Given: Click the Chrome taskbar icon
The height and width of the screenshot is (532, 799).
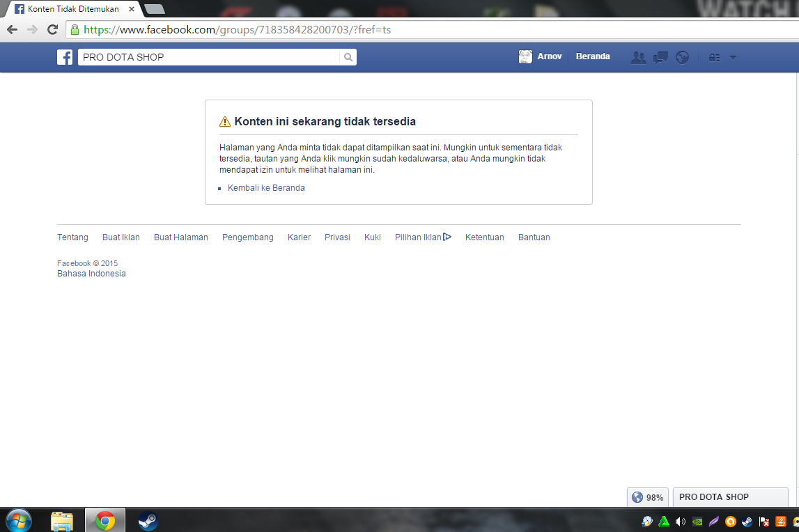Looking at the screenshot, I should coord(104,521).
